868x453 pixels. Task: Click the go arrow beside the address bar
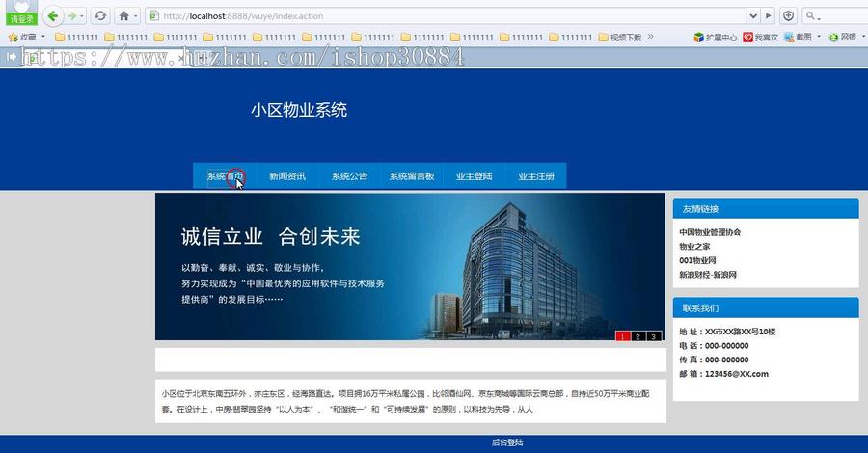click(x=769, y=16)
